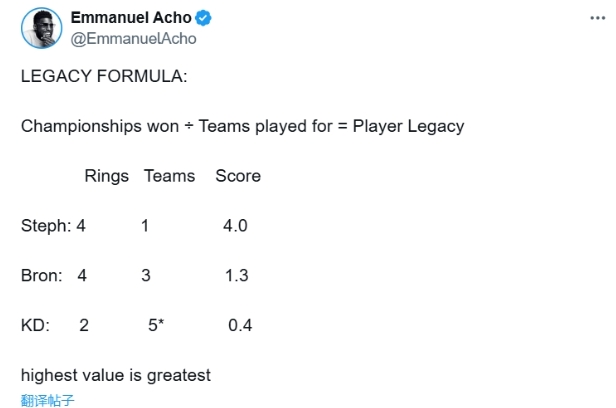Open Emmanuel Acho's profile picture
Screen dimensions: 616x408
tap(42, 28)
